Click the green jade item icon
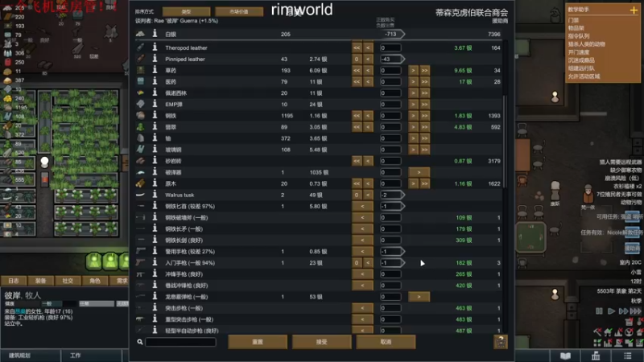 click(140, 127)
